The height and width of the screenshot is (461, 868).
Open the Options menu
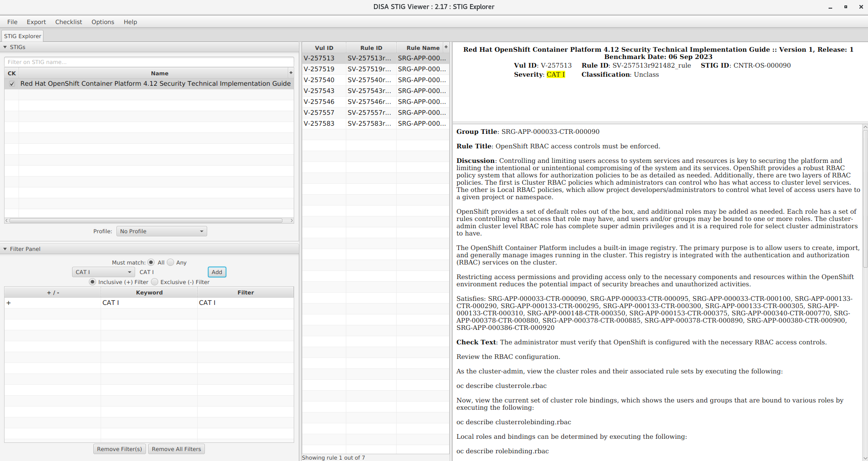pos(103,22)
